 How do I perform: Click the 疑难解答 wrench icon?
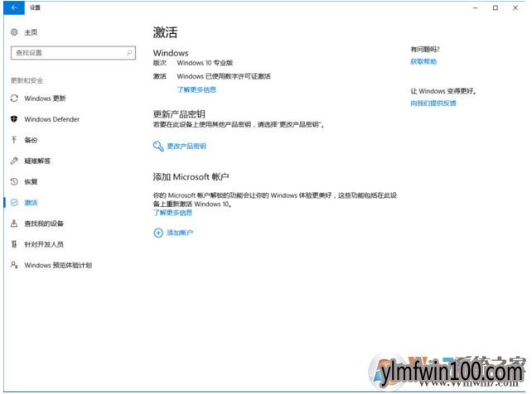(x=14, y=161)
